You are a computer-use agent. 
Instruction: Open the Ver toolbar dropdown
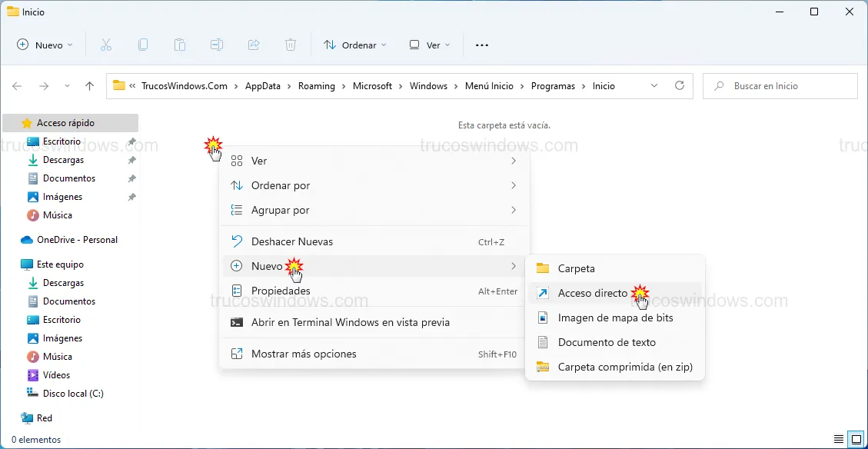(x=430, y=45)
